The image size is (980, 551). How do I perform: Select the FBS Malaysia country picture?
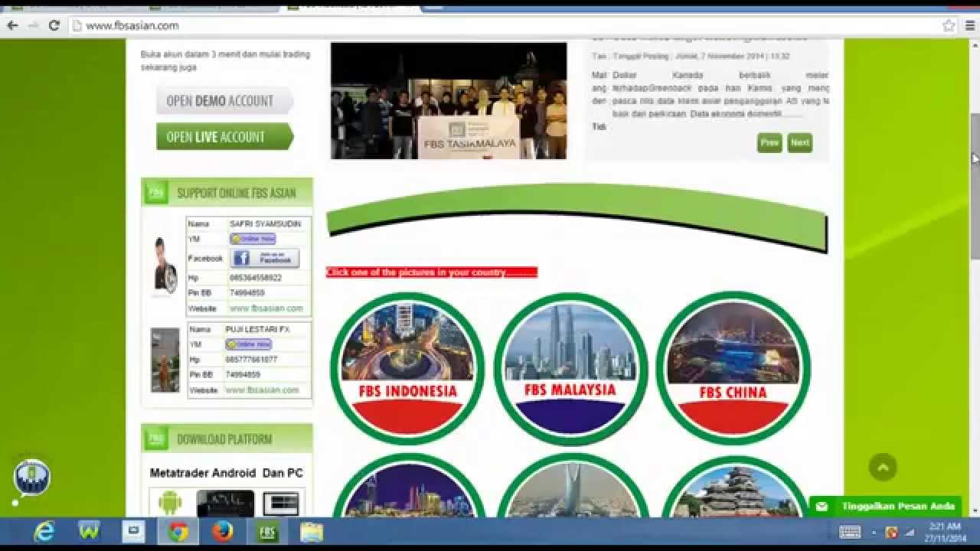click(570, 370)
